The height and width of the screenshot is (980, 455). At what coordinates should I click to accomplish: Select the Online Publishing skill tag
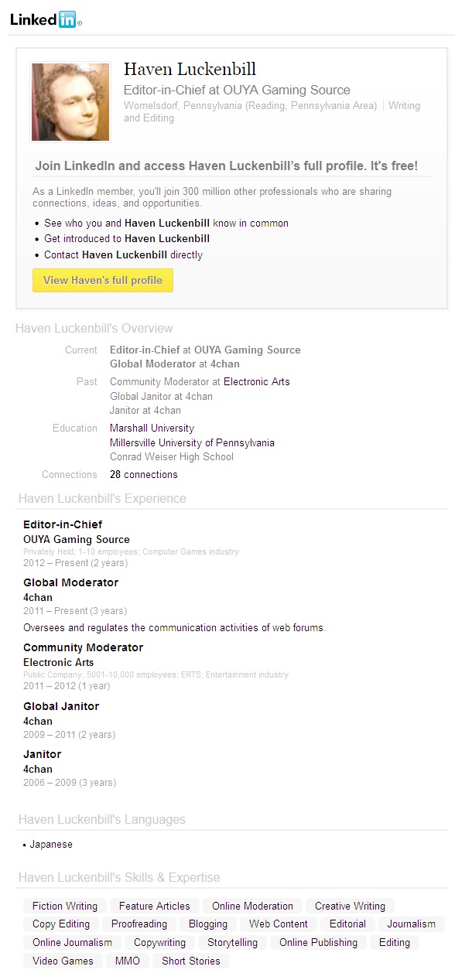point(319,942)
